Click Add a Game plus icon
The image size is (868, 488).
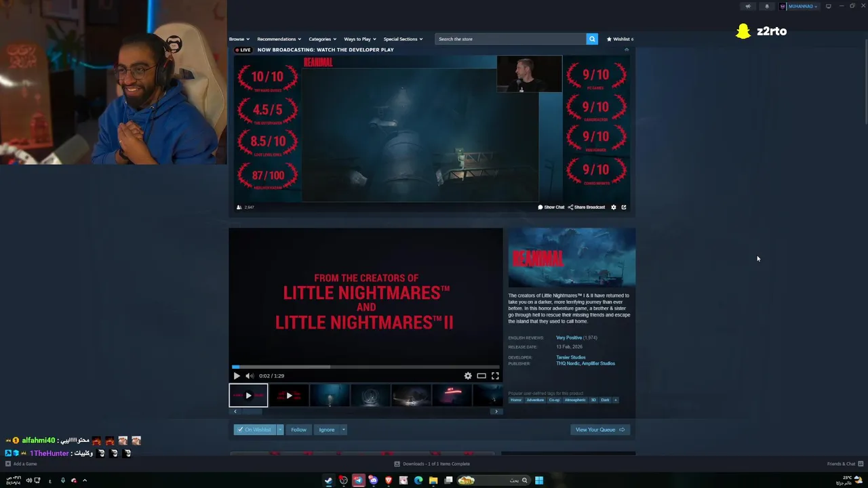pos(8,464)
